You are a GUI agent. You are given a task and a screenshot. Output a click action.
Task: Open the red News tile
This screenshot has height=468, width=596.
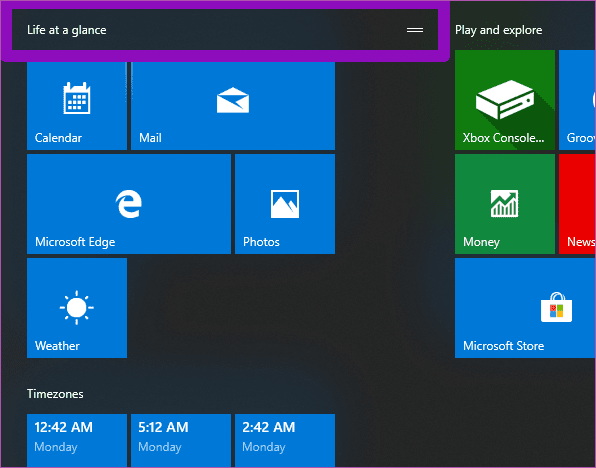click(x=577, y=204)
